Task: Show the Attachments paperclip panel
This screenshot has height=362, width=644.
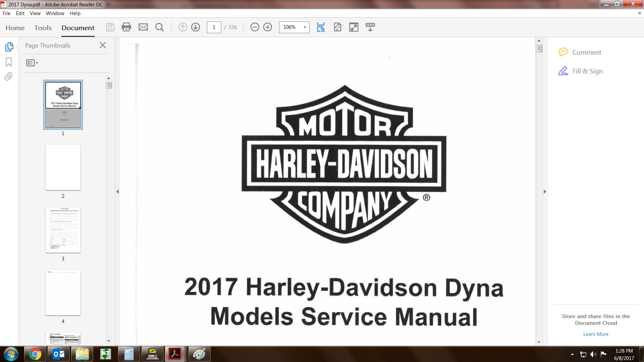Action: pos(9,77)
